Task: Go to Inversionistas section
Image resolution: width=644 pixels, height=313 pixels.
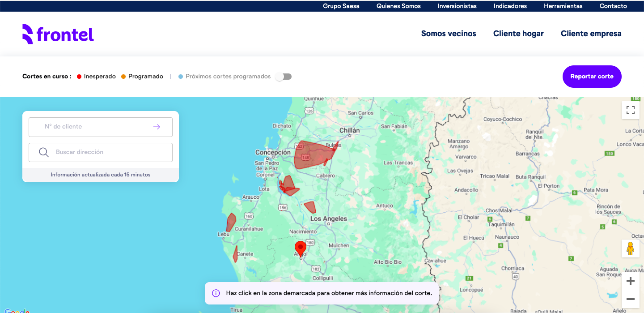Action: [457, 6]
